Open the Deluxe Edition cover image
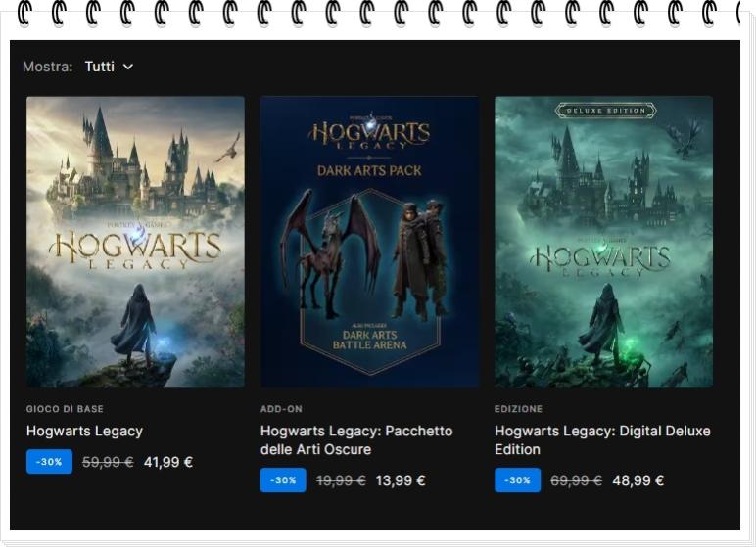Screen dimensions: 756x547 pyautogui.click(x=603, y=242)
